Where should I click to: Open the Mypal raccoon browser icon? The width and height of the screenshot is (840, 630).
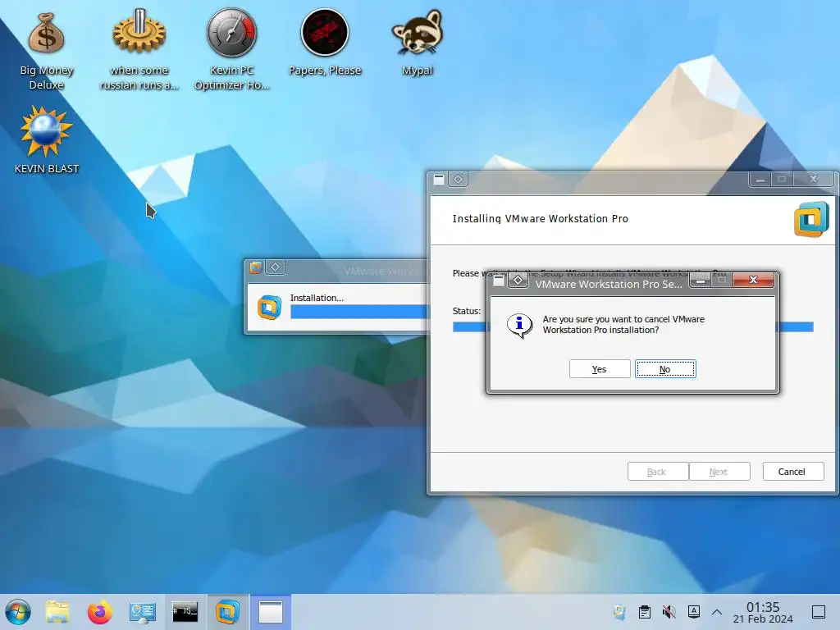418,44
